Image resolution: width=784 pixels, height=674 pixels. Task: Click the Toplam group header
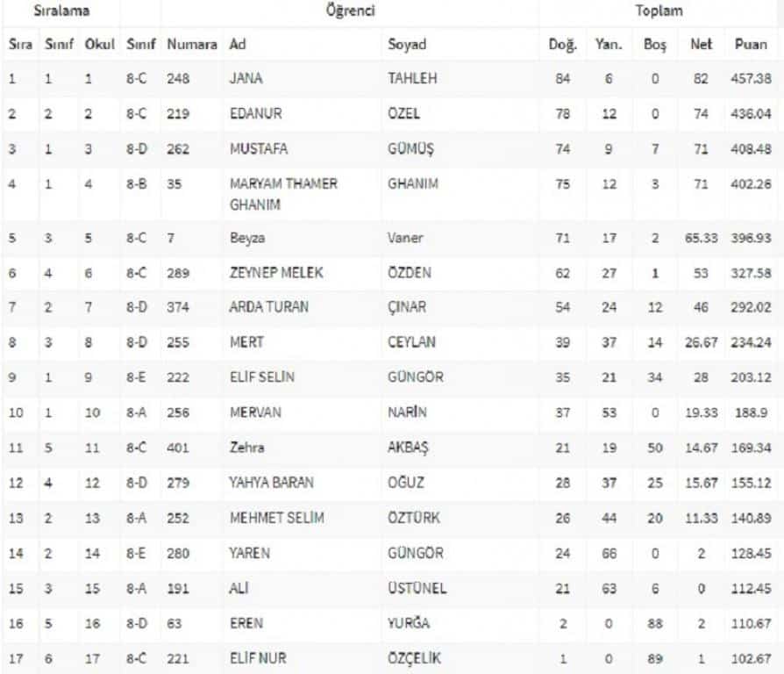pos(659,12)
